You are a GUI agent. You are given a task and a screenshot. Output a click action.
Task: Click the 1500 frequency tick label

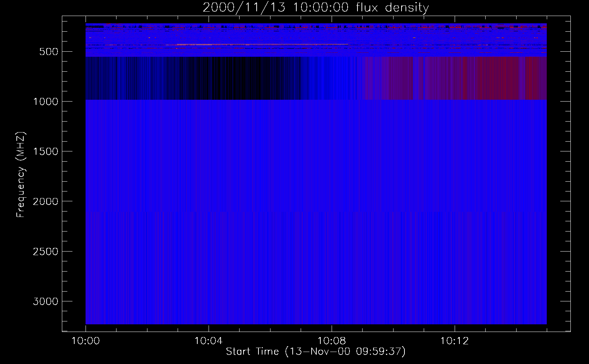[x=46, y=151]
